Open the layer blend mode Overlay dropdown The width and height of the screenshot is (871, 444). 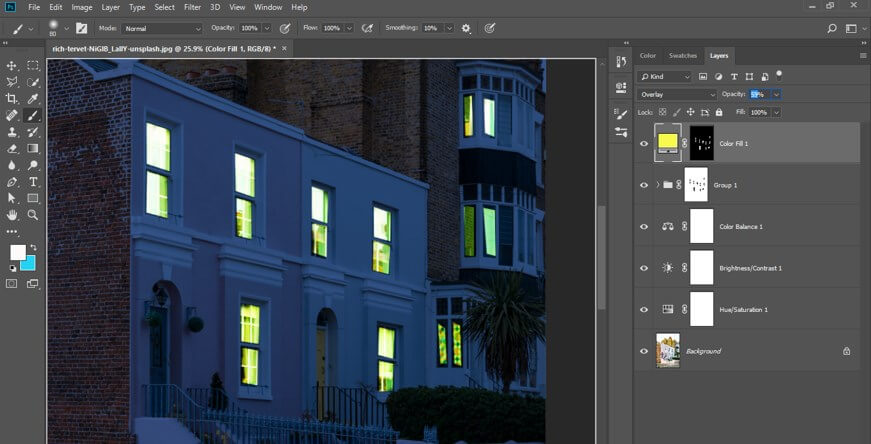pos(677,94)
